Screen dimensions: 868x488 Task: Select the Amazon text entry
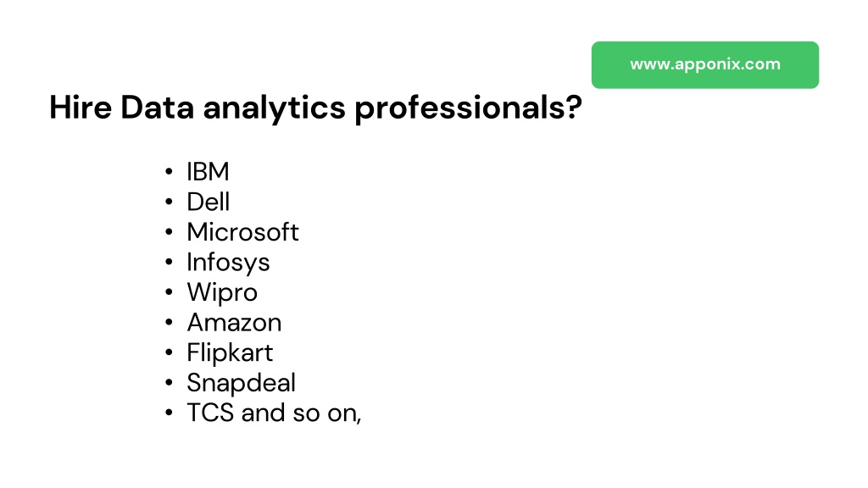(234, 322)
